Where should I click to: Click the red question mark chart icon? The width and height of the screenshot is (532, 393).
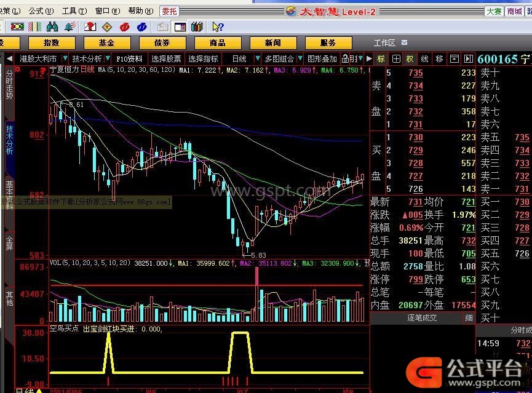coord(90,27)
